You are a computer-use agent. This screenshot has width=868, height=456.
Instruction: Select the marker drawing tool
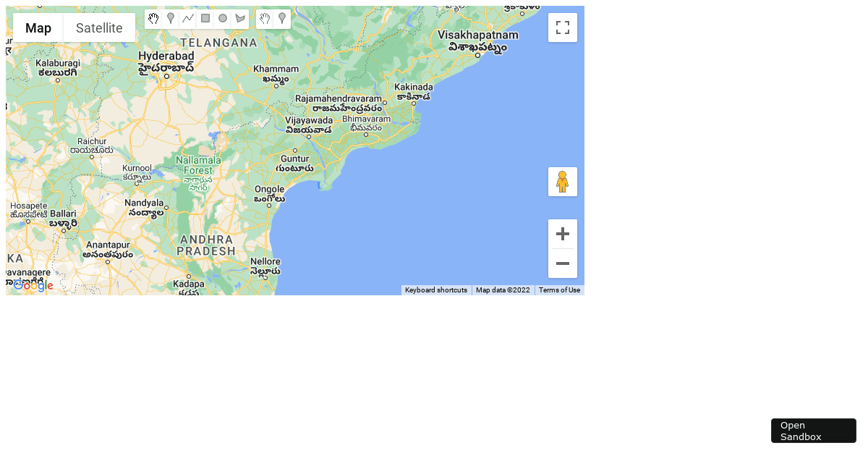(171, 19)
